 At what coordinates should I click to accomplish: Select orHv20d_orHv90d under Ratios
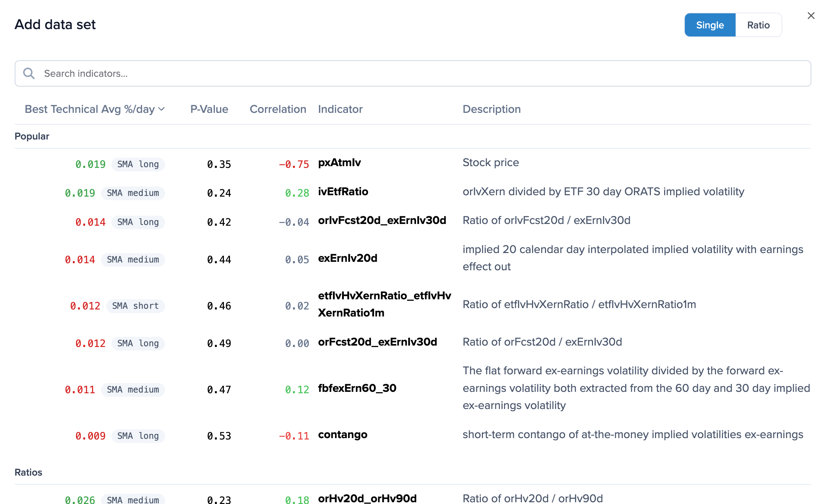pyautogui.click(x=367, y=498)
